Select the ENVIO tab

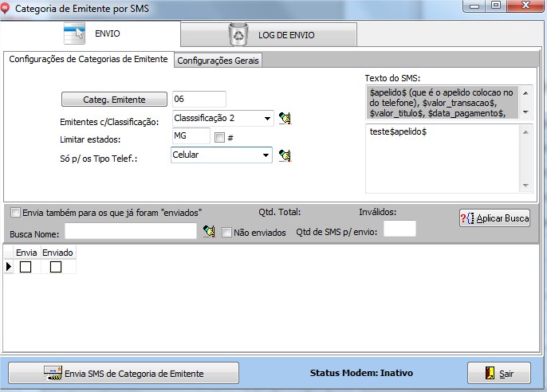tap(91, 34)
